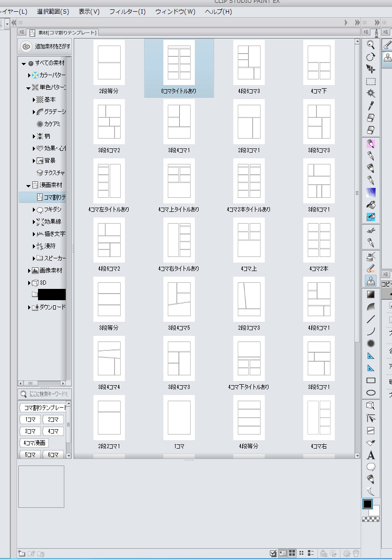The image size is (392, 559).
Task: Select the Rotate view tool
Action: pyautogui.click(x=370, y=57)
